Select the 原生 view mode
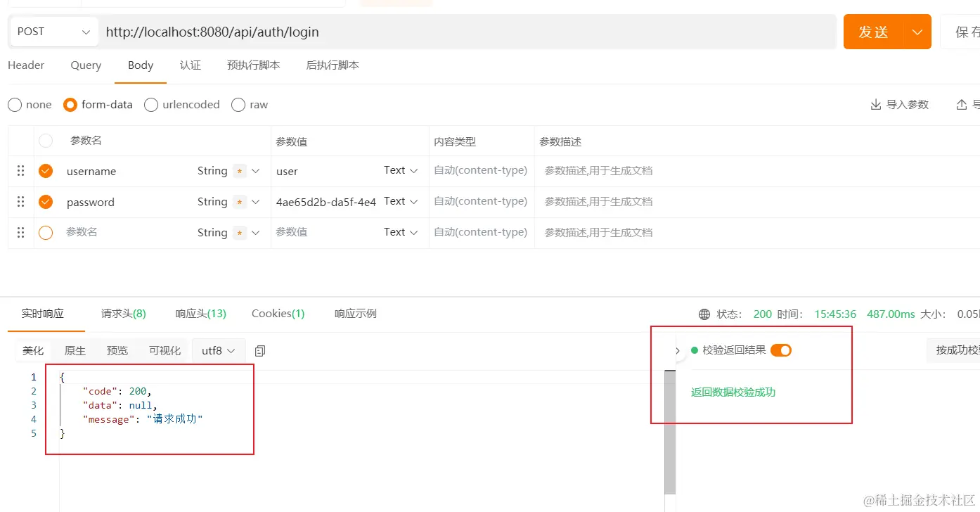Viewport: 980px width, 512px height. 75,350
